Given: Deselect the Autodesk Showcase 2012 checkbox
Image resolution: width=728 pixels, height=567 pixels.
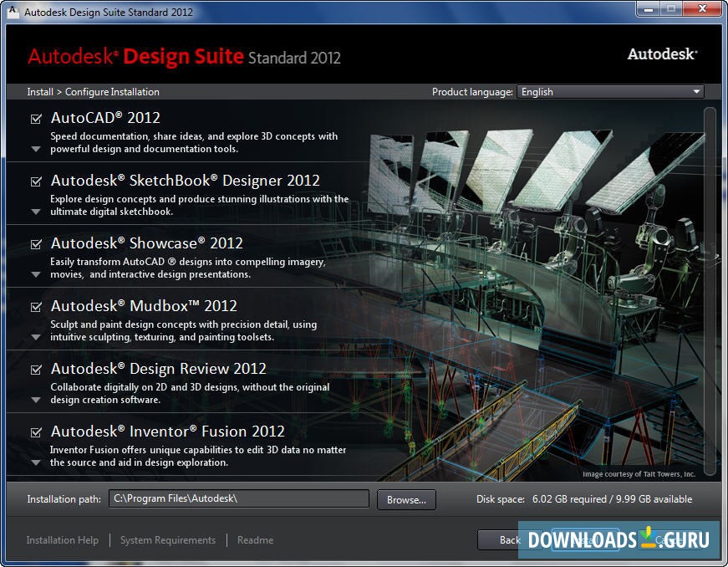Looking at the screenshot, I should tap(36, 244).
